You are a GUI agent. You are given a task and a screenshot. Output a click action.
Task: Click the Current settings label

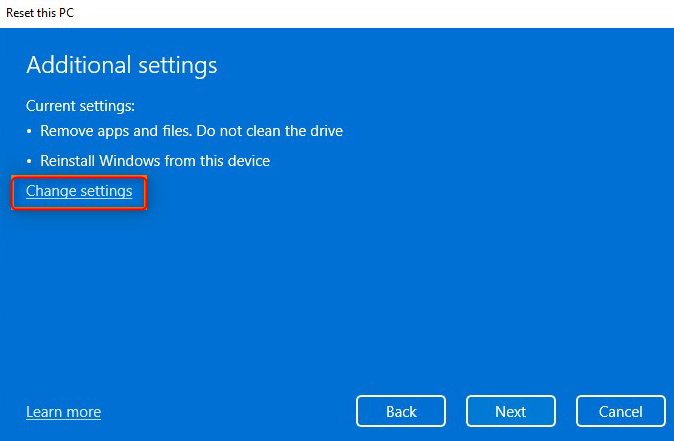[80, 105]
